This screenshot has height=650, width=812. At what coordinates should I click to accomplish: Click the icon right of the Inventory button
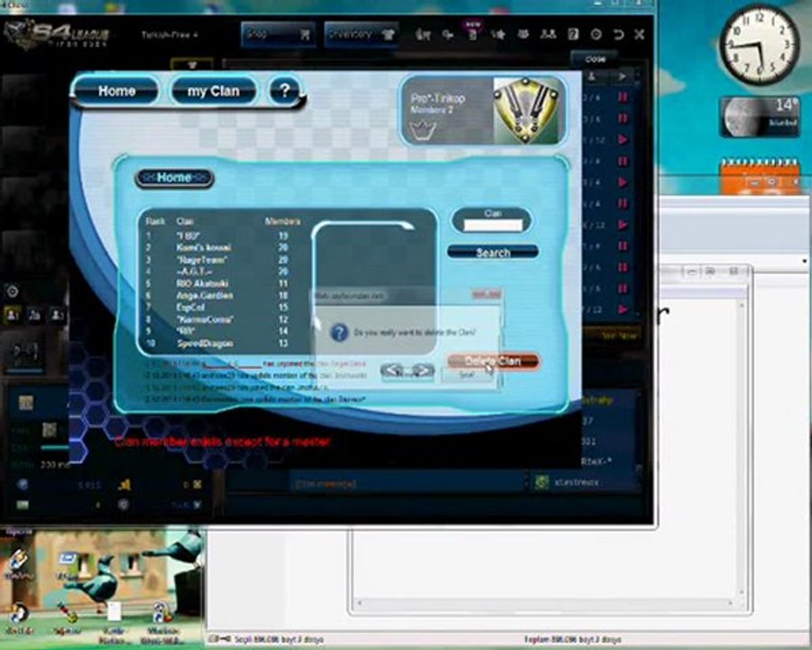tap(422, 34)
